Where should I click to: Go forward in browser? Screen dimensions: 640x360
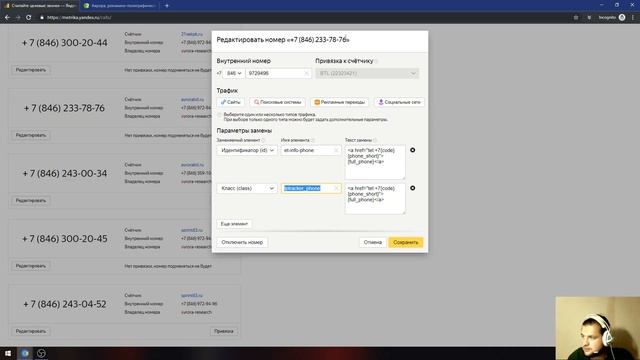(x=18, y=18)
